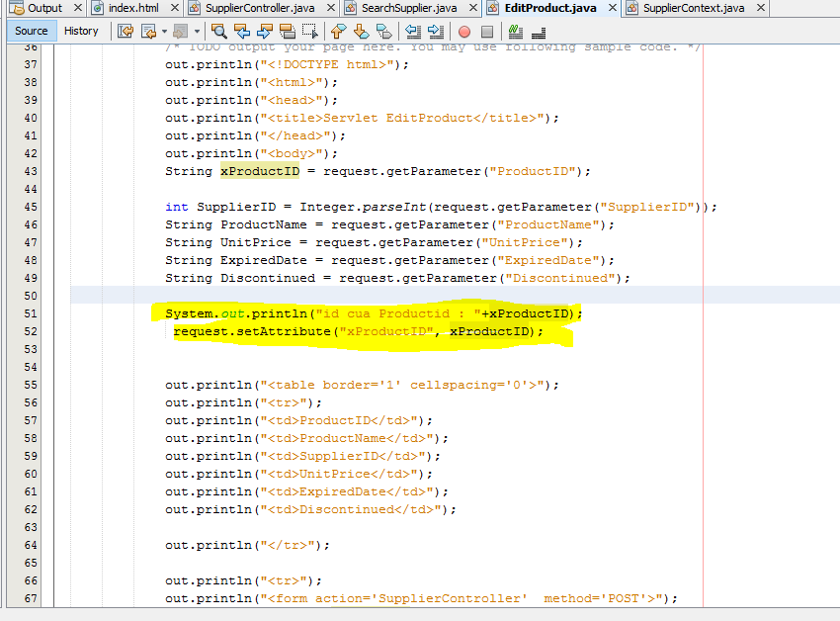
Task: Go to Find Previous Occurrence arrow
Action: click(x=242, y=31)
